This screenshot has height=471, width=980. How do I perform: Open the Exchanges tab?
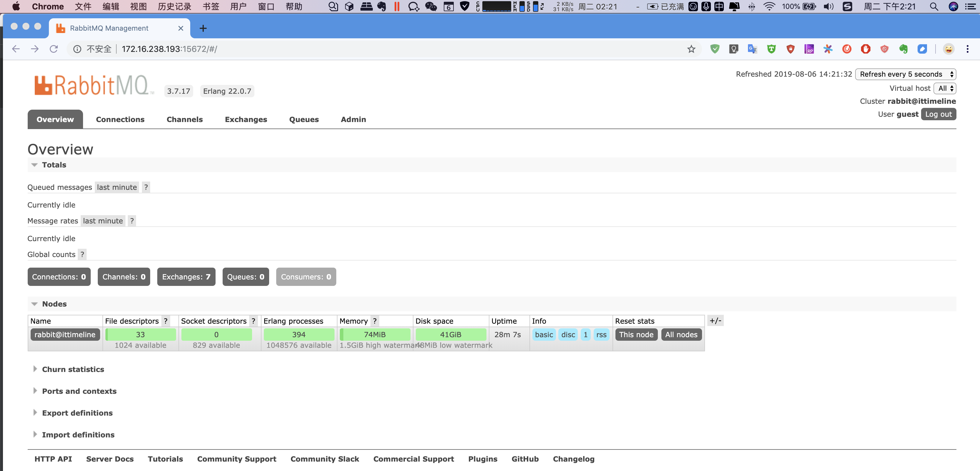click(246, 120)
